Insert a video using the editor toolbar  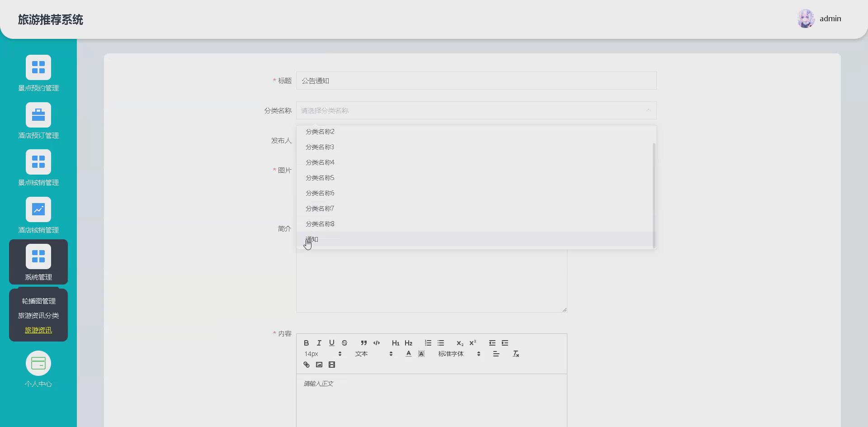click(x=332, y=365)
